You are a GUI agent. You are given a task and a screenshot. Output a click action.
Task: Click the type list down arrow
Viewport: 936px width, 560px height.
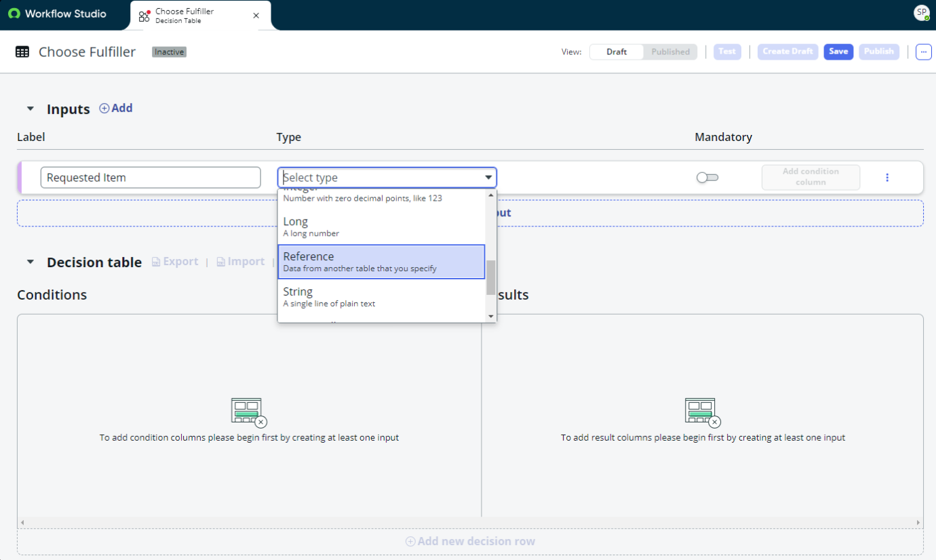[491, 317]
